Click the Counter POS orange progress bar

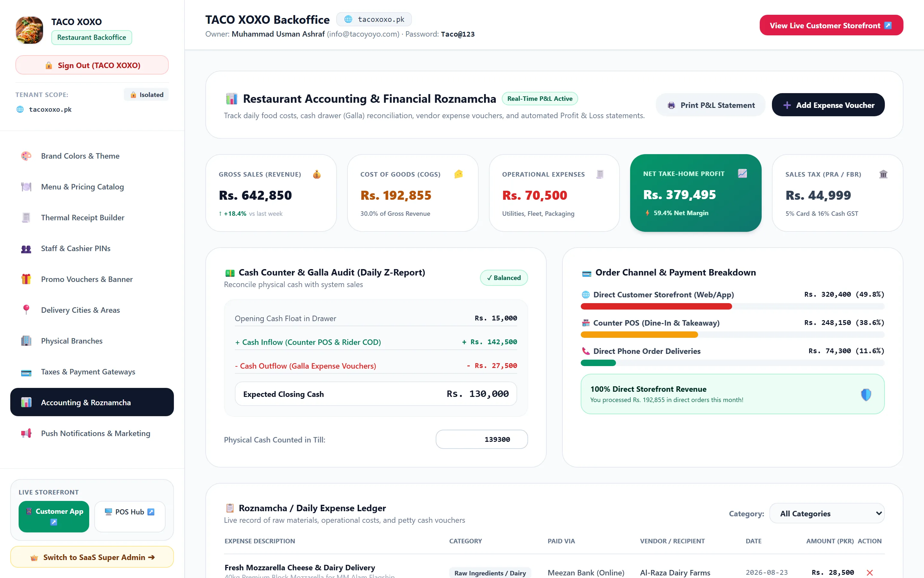(639, 335)
